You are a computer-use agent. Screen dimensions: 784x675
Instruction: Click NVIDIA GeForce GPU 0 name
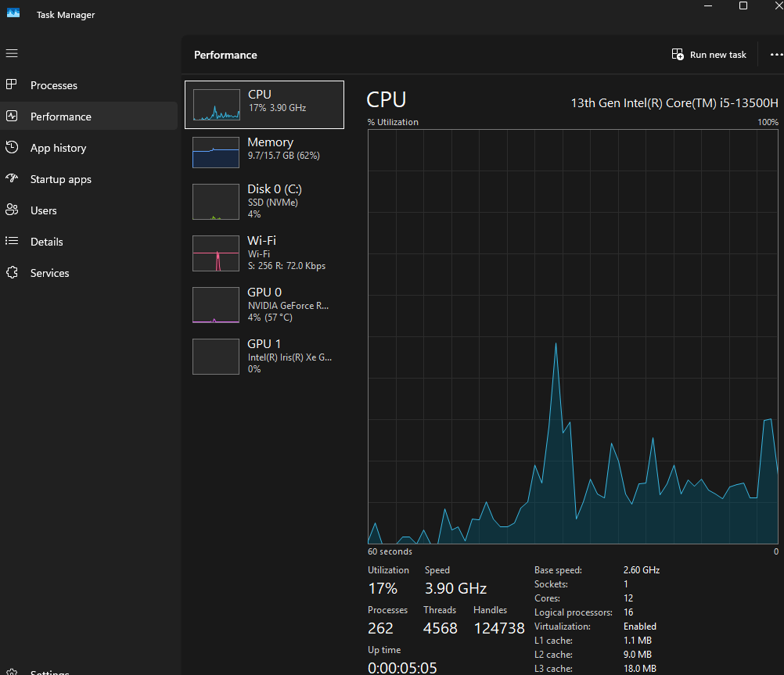289,306
